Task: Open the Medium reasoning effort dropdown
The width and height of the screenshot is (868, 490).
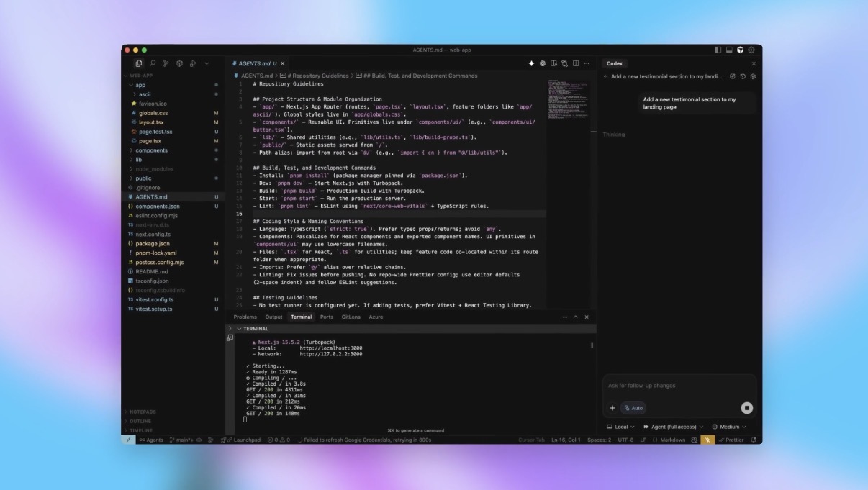Action: pos(728,427)
